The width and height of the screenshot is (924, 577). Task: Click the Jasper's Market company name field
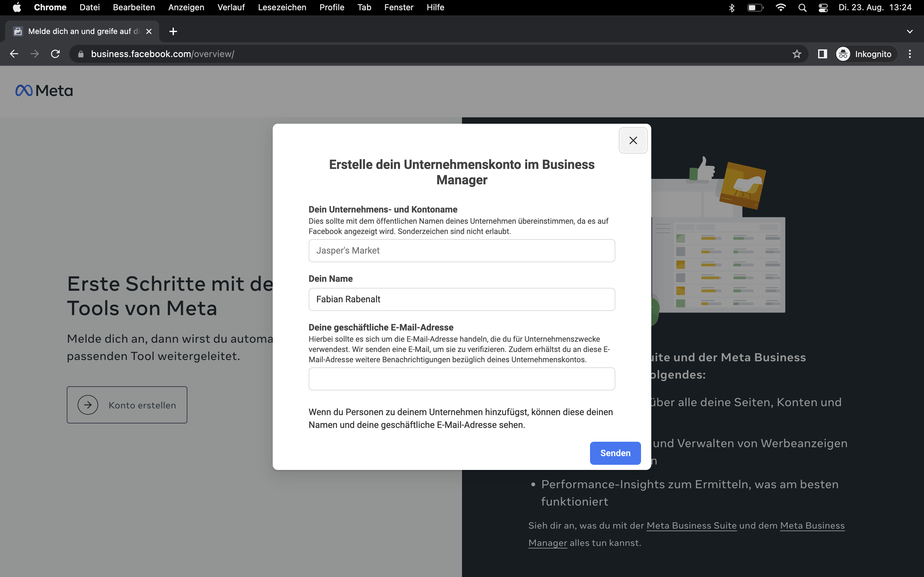pyautogui.click(x=461, y=251)
